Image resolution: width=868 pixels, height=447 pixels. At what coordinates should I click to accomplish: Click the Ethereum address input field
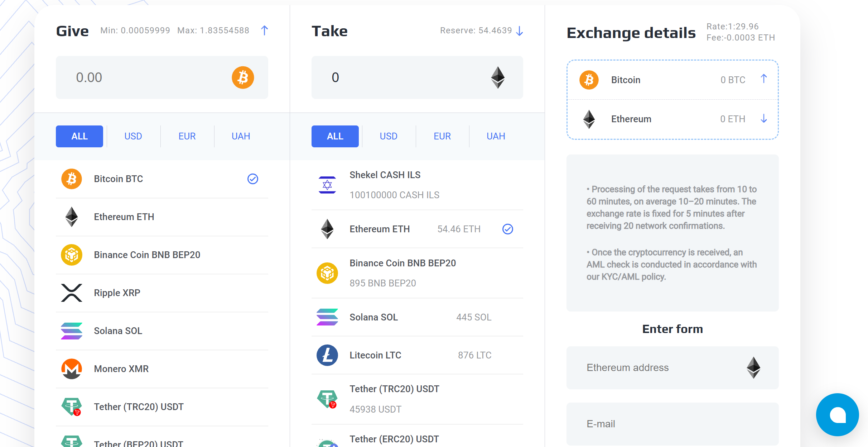672,368
